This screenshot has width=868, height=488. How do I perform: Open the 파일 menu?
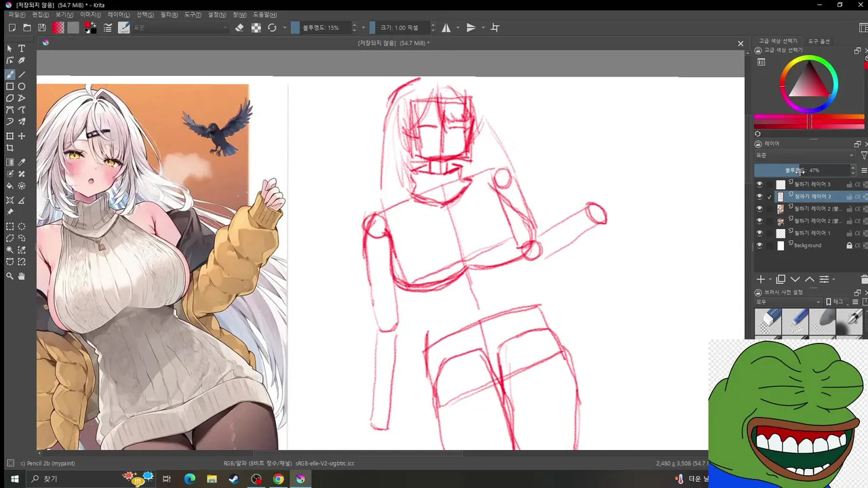tap(16, 14)
